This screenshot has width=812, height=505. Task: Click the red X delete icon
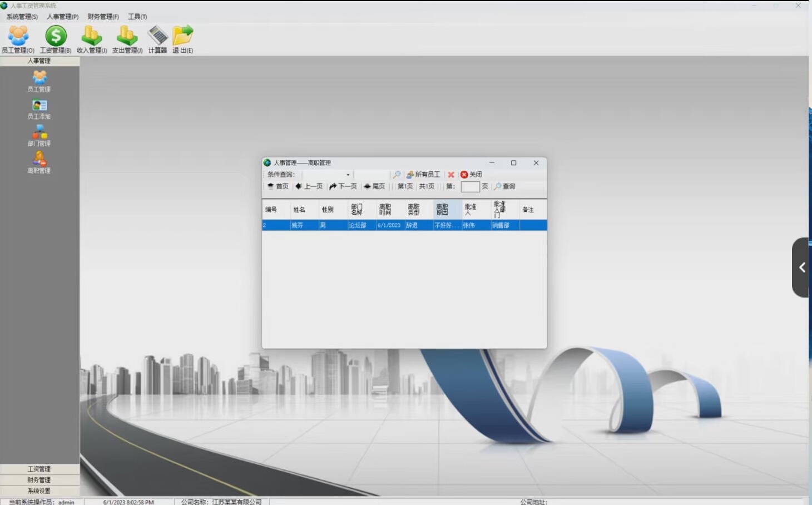tap(451, 175)
